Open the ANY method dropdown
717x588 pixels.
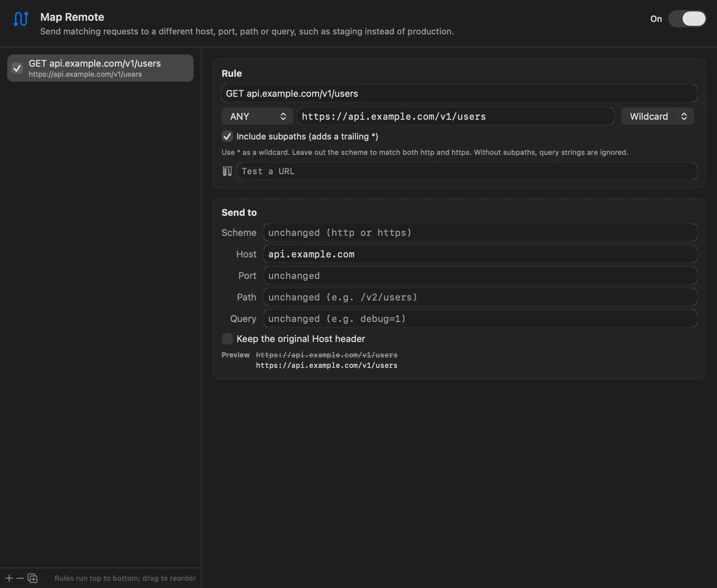click(257, 116)
